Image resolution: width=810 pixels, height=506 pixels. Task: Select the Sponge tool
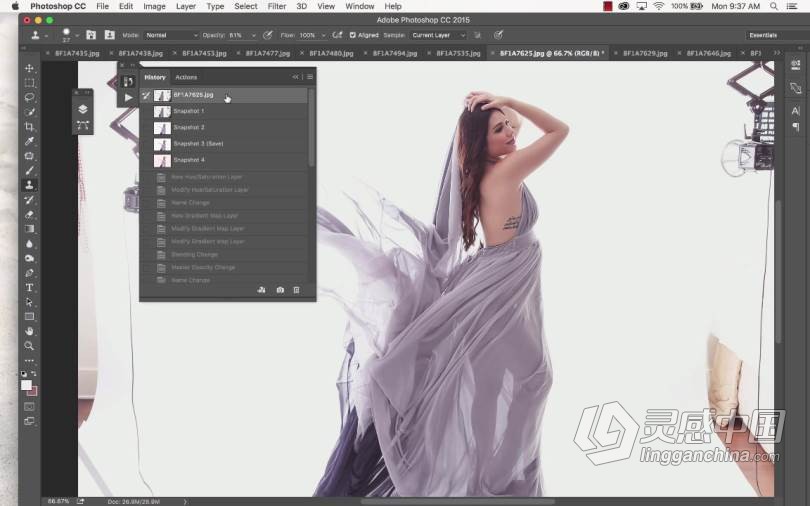click(x=29, y=258)
